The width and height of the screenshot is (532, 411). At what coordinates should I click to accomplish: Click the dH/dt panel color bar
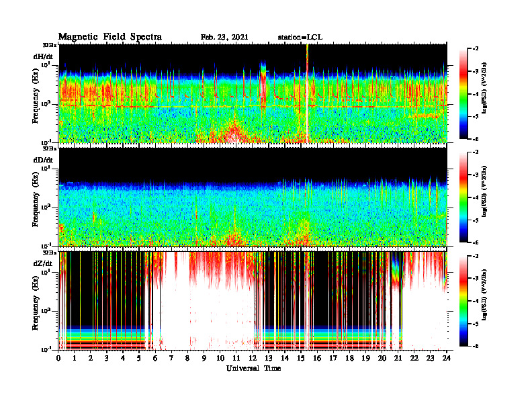point(463,94)
